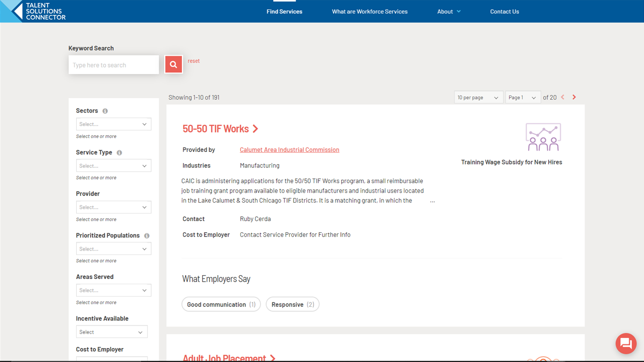The height and width of the screenshot is (362, 644).
Task: Click the Showing 1-10 of 191 text
Action: point(194,98)
